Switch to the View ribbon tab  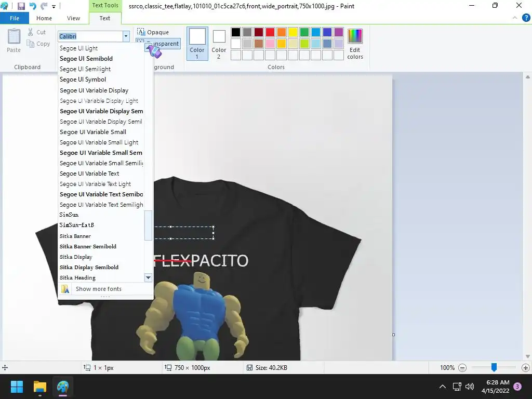pos(73,18)
